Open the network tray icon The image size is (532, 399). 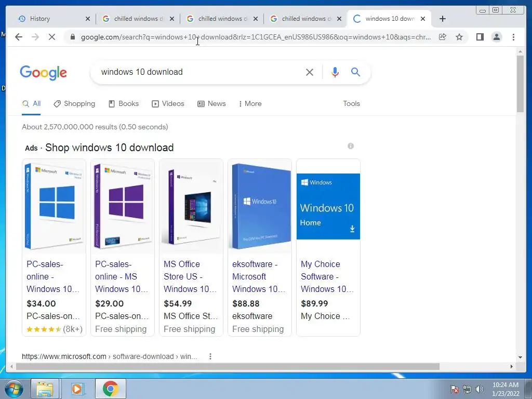pos(467,389)
